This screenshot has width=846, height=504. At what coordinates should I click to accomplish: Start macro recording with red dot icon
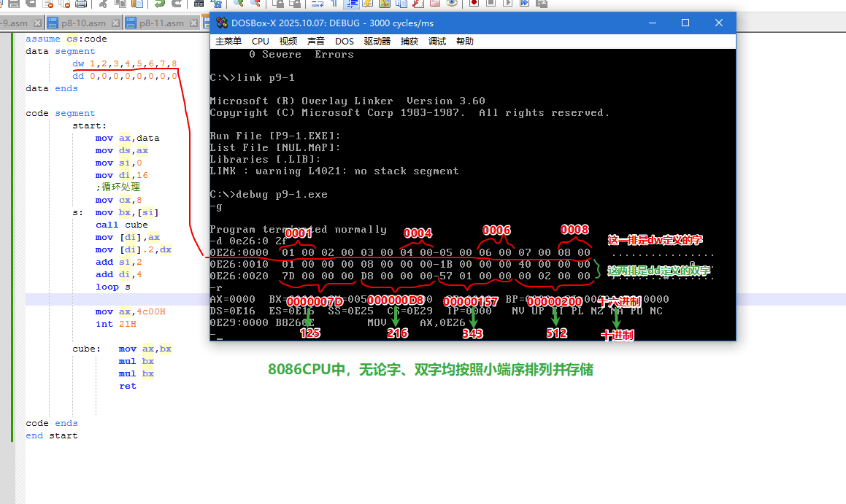point(474,3)
